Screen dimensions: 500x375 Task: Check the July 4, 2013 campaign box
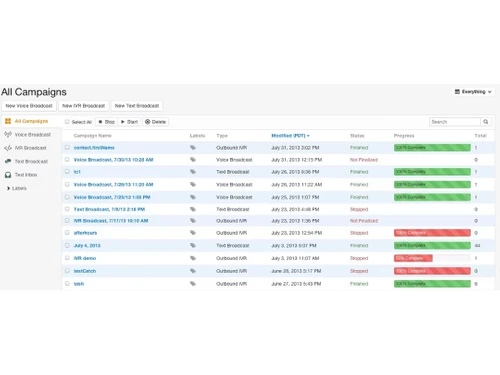[67, 245]
